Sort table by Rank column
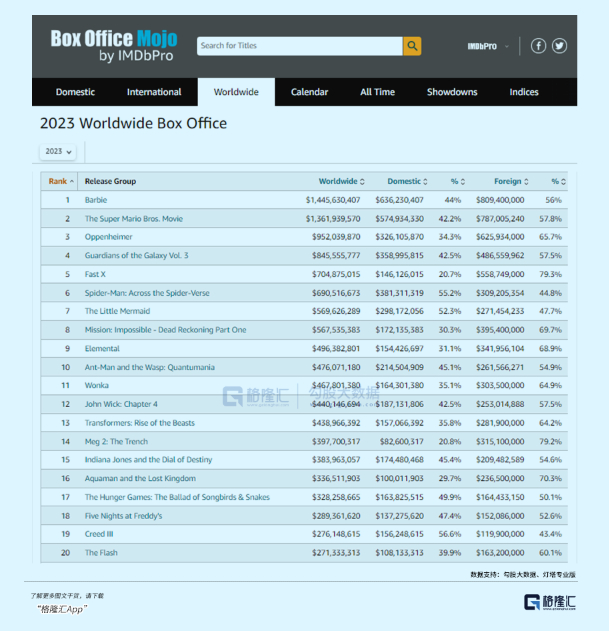The image size is (609, 631). point(61,181)
